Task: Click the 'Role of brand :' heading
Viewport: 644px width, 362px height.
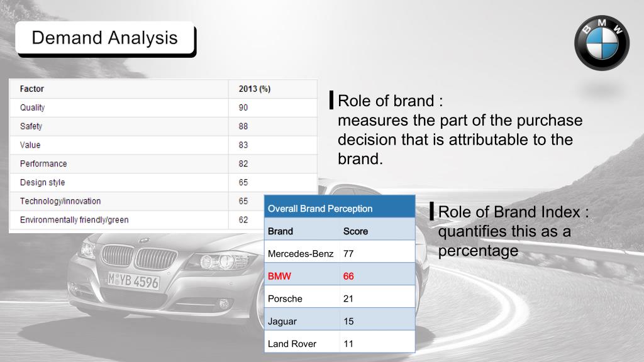Action: 390,101
